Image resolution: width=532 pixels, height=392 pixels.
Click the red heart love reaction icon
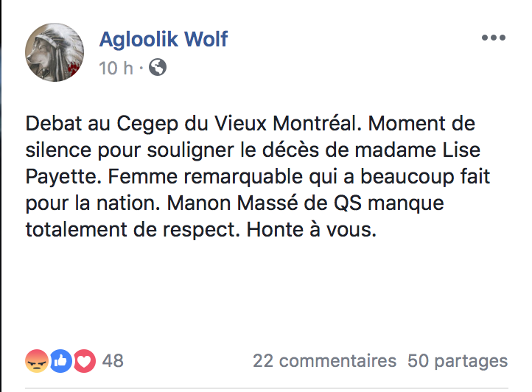point(85,360)
